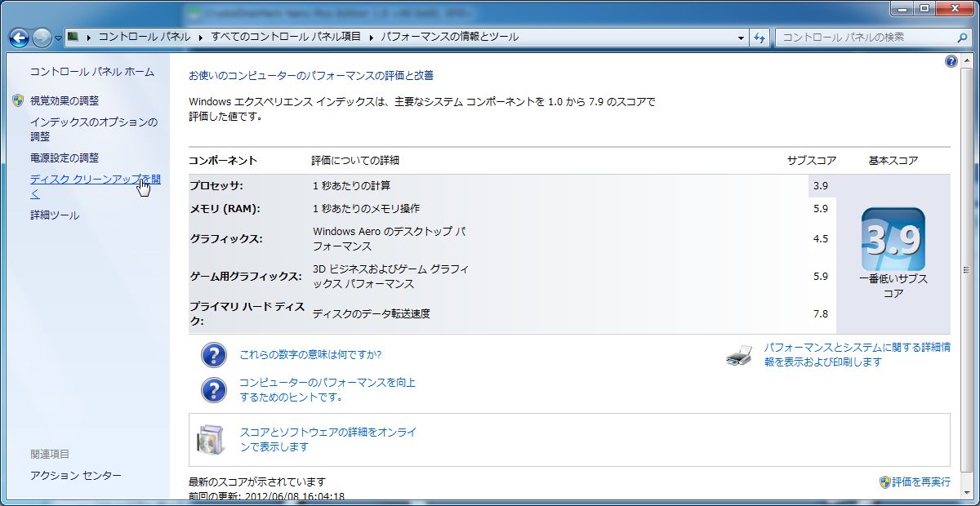Close the Control Panel window

pyautogui.click(x=955, y=8)
